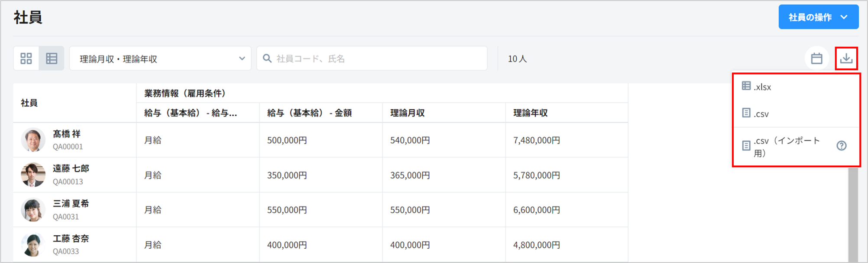The width and height of the screenshot is (868, 263).
Task: Open employee 工藤 杏奈
Action: 71,239
